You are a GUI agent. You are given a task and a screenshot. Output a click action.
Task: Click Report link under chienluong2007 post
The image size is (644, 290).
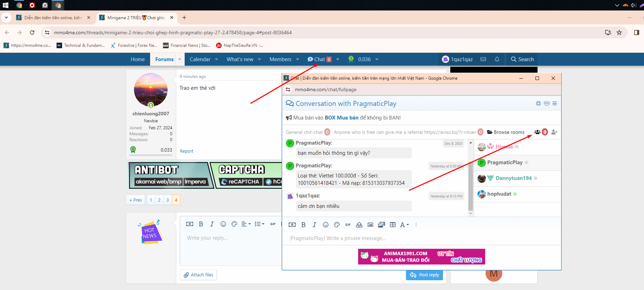187,151
